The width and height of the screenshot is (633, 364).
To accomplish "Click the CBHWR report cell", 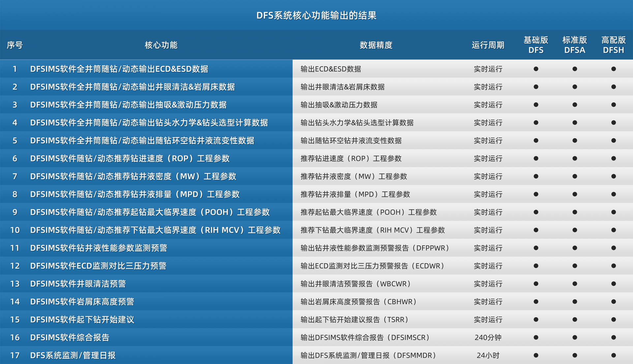I will point(359,301).
